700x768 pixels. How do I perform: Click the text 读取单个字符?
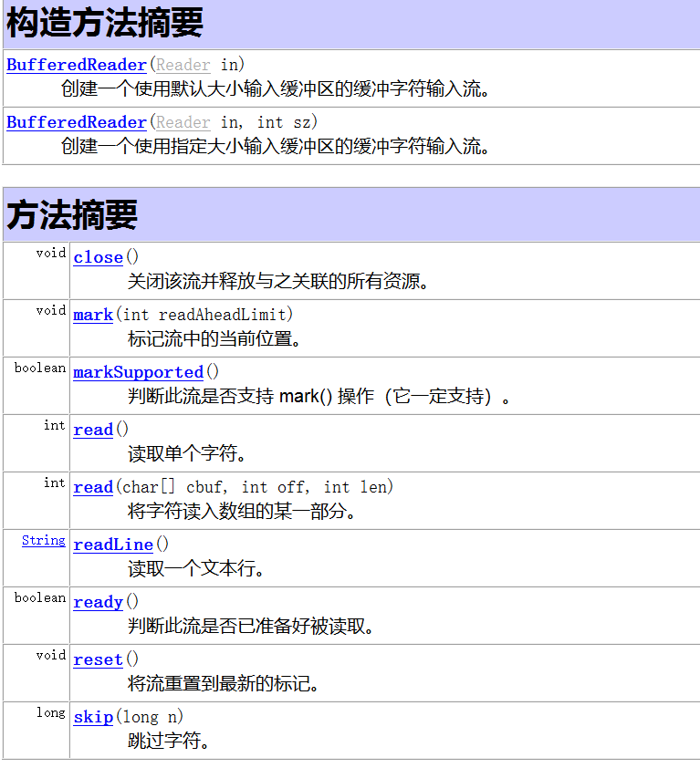tap(187, 453)
